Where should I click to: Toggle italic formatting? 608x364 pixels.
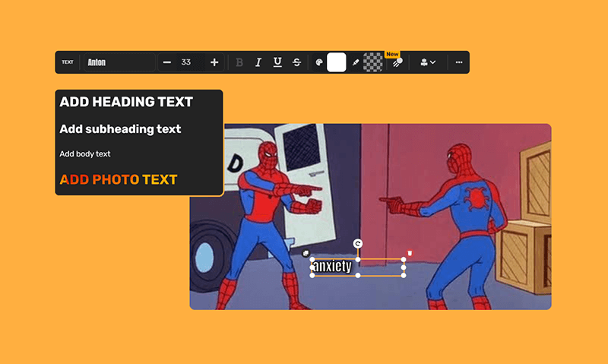[x=258, y=62]
